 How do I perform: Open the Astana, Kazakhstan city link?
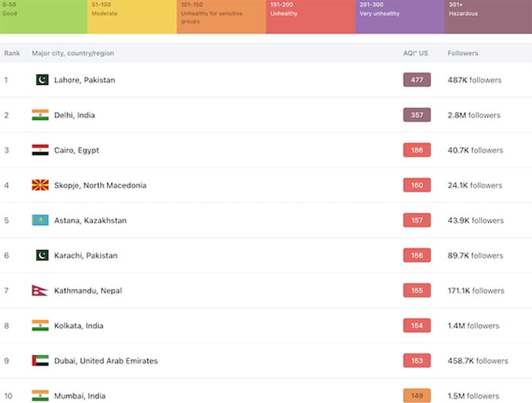pyautogui.click(x=90, y=221)
